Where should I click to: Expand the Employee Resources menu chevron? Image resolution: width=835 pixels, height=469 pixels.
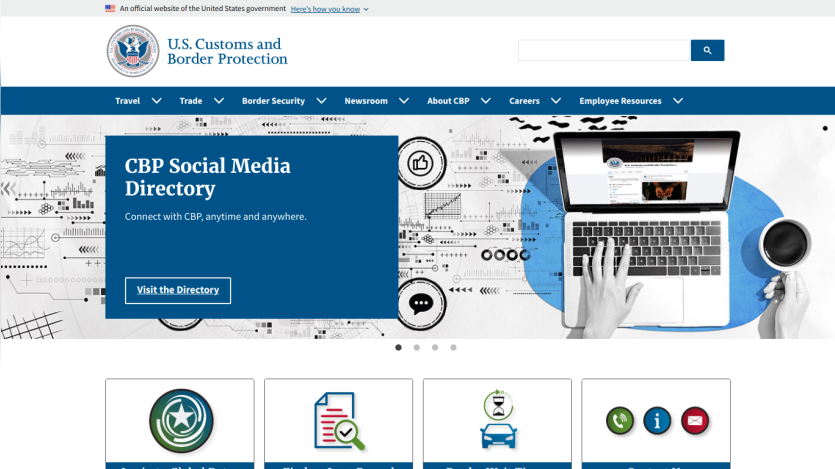(678, 101)
